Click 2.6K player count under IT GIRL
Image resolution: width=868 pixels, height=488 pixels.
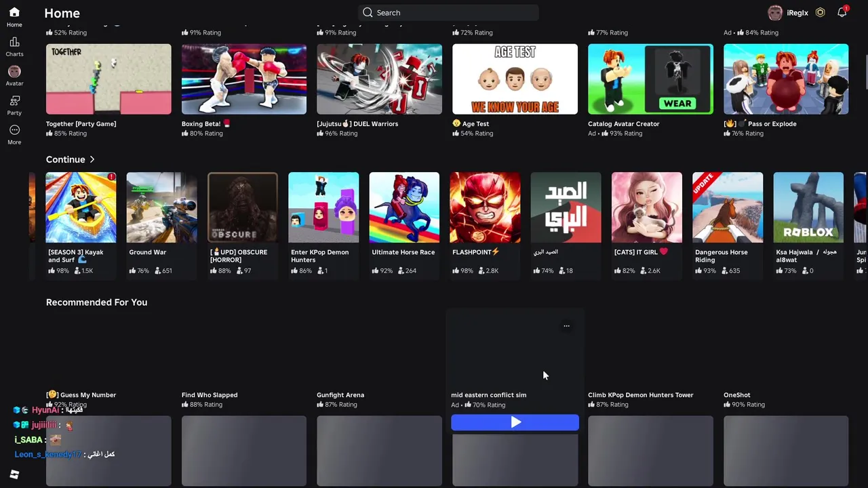[649, 270]
